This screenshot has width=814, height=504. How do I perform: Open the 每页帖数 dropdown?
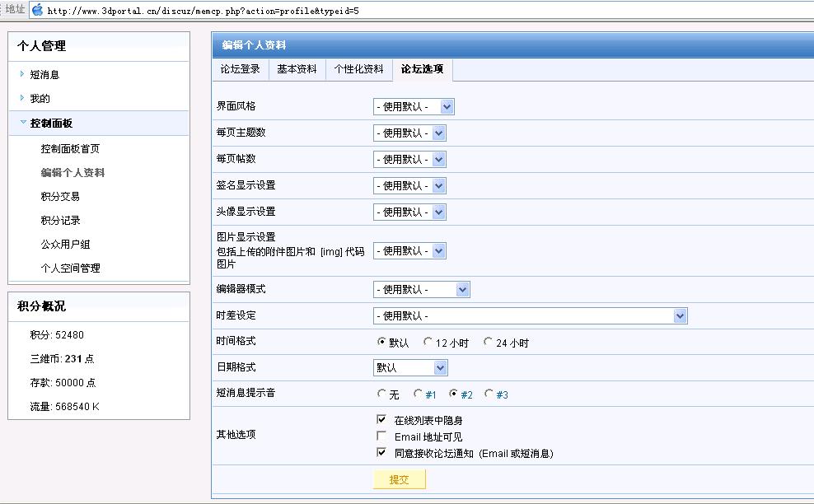[x=409, y=159]
